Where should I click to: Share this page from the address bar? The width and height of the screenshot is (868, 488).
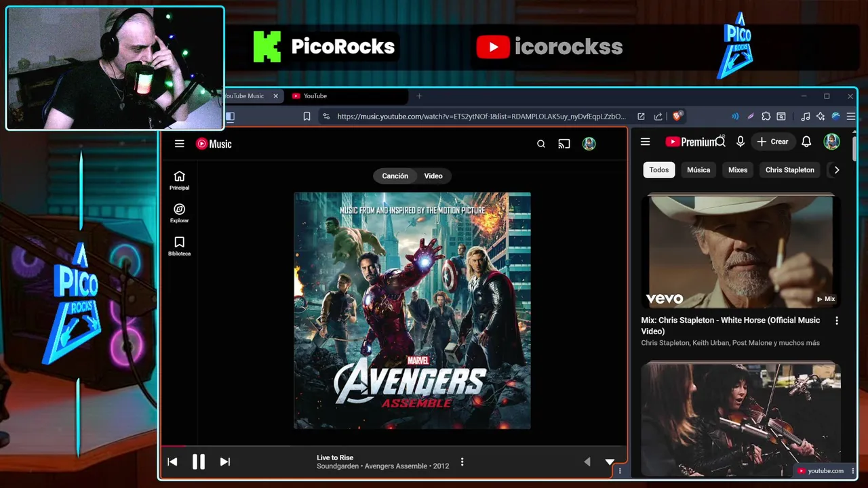pos(658,117)
